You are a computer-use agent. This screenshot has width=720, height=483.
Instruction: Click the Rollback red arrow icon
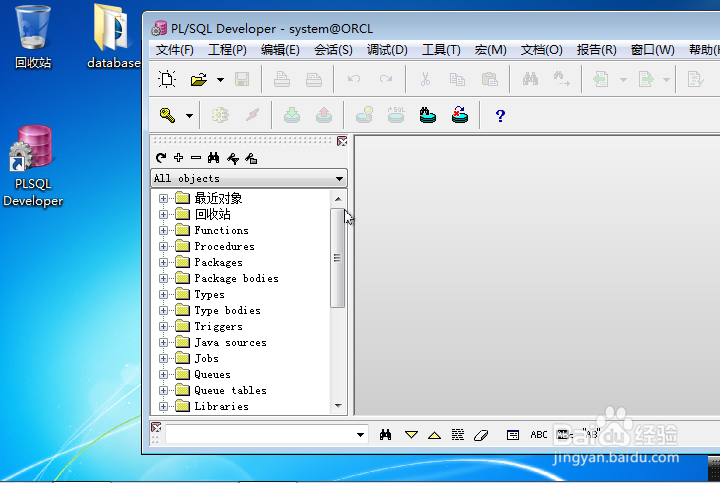324,115
